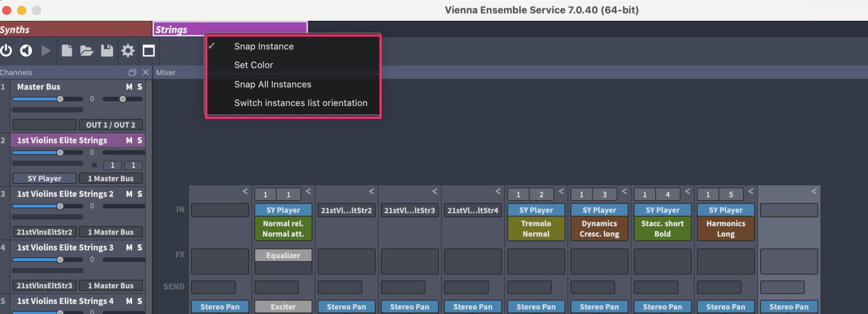Mute the 1st Violins Elite Strings 4 channel
Screen dimensions: 868x314
(129, 301)
